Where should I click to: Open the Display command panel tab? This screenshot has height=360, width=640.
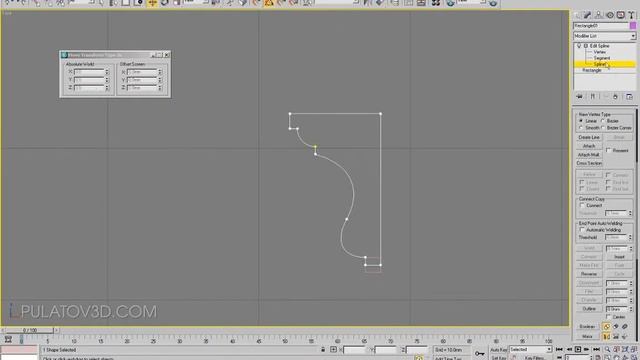pyautogui.click(x=621, y=15)
